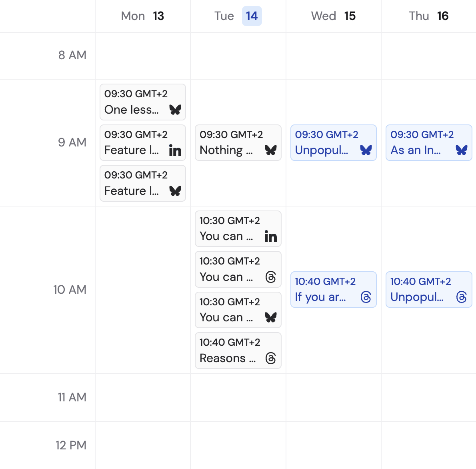Click Bluesky icon on Wednesday's "Unpopul..." post
The width and height of the screenshot is (476, 469).
coord(366,150)
